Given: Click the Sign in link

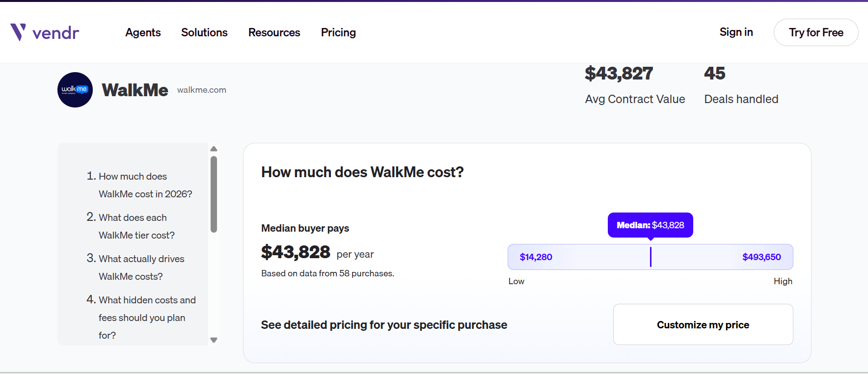Looking at the screenshot, I should (x=736, y=32).
